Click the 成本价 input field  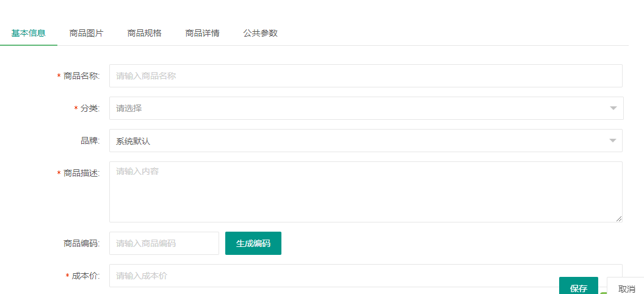pos(366,276)
